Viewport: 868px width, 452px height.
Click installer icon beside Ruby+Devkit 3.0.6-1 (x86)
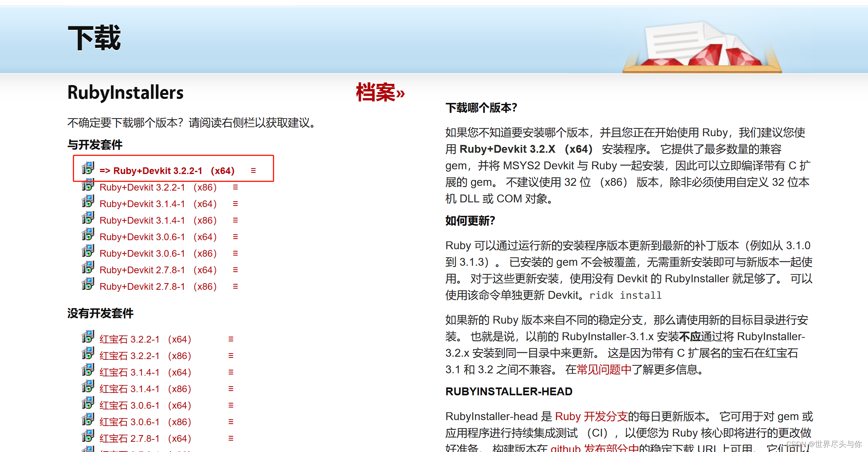[88, 251]
